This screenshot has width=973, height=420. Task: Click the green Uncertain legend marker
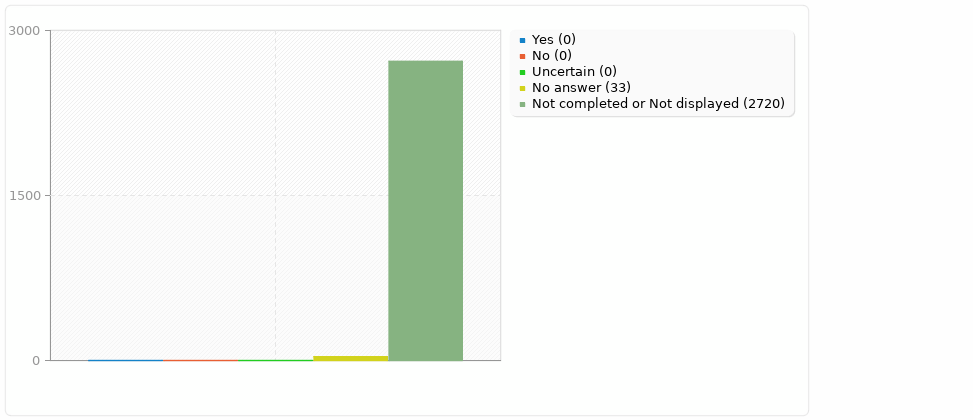coord(522,72)
